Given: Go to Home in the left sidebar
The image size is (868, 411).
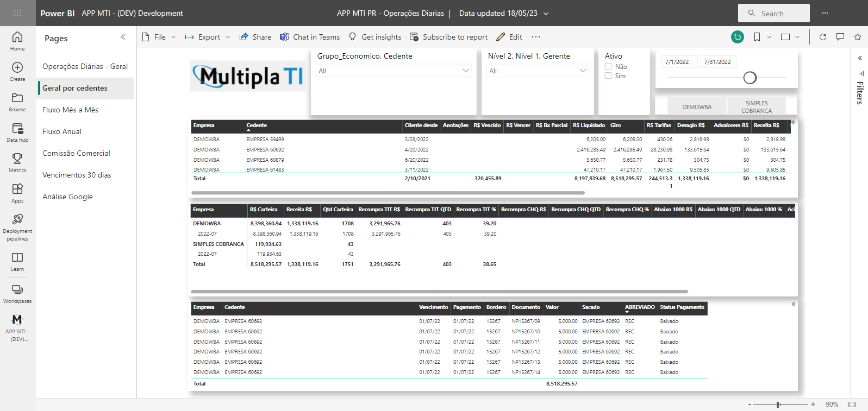Looking at the screenshot, I should point(17,41).
